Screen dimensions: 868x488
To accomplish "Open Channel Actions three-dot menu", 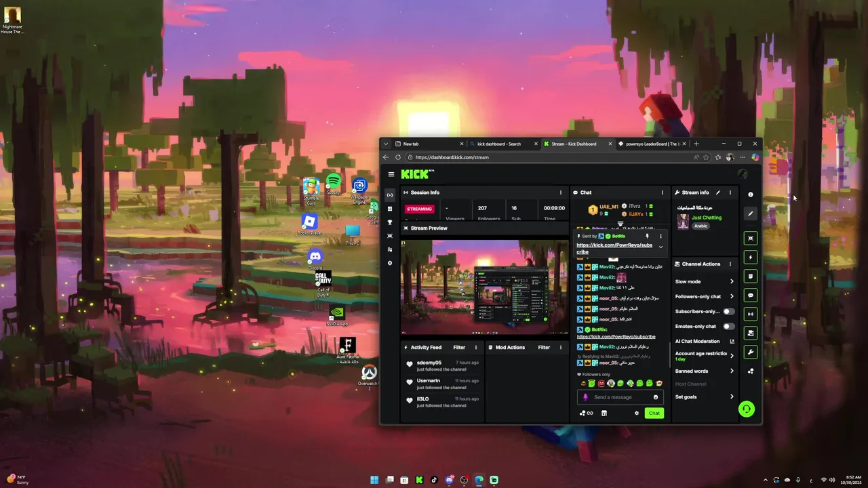I will click(x=730, y=264).
